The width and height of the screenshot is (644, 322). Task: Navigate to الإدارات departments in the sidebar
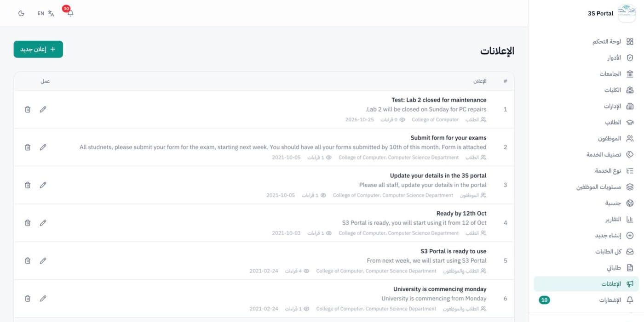[x=586, y=106]
